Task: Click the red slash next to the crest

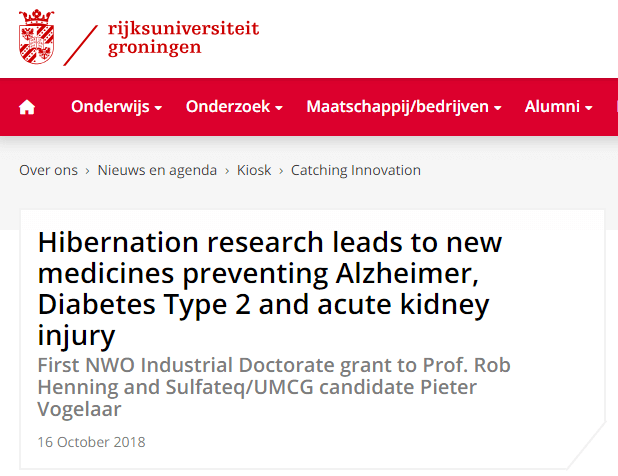Action: [x=80, y=45]
